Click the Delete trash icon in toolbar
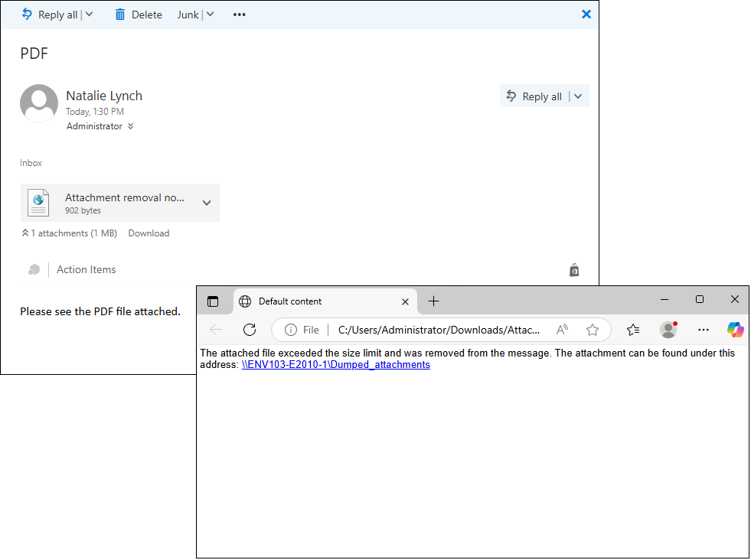This screenshot has width=751, height=560. [x=120, y=15]
